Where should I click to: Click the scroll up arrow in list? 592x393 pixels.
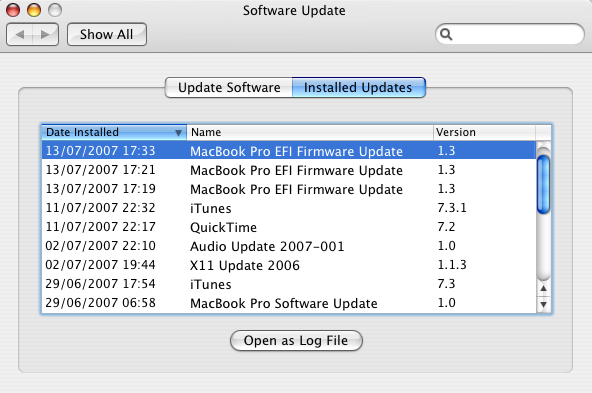[x=543, y=288]
